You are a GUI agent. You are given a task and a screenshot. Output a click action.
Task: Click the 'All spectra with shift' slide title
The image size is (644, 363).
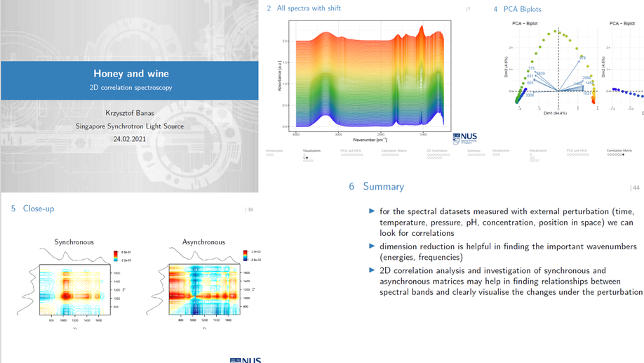tap(309, 8)
